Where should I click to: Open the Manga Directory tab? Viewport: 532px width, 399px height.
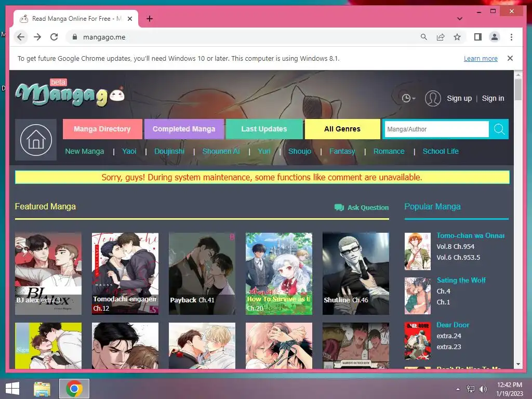[102, 129]
